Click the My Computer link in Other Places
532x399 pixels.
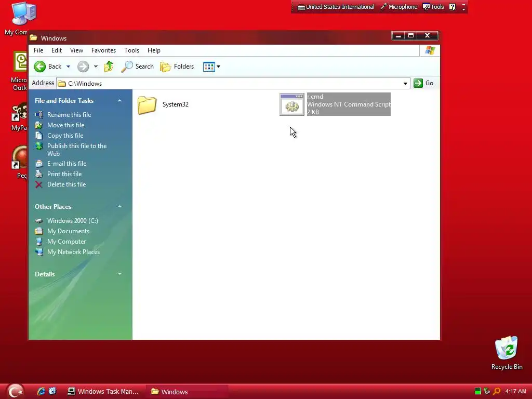(x=66, y=242)
